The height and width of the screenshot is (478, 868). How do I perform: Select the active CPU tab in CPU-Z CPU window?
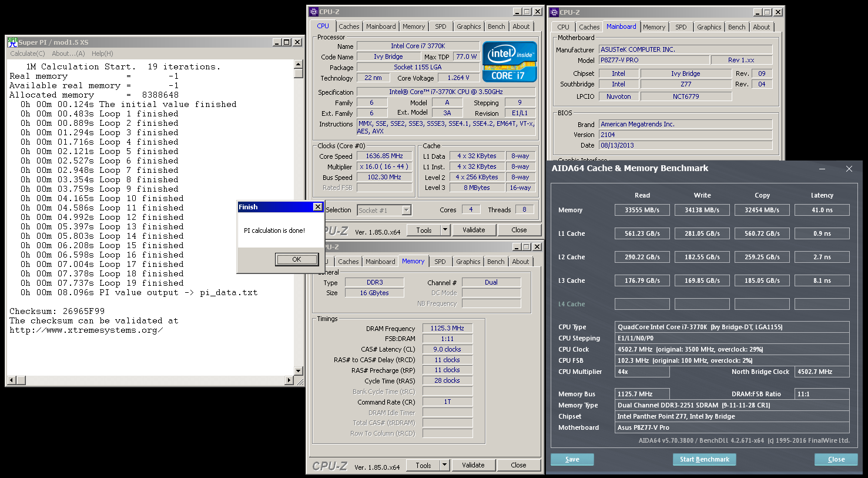pos(323,26)
